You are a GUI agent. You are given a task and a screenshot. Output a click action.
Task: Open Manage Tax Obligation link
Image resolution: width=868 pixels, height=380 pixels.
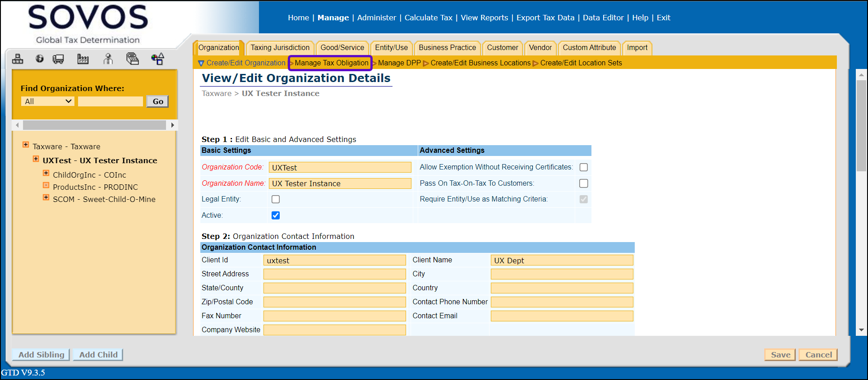pos(331,63)
